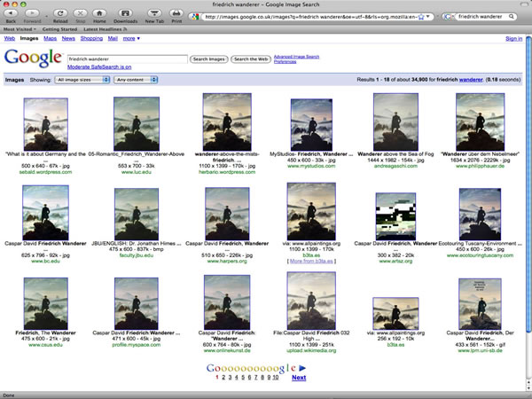The width and height of the screenshot is (532, 399).
Task: Open the www.lpm.uni-sb.de thumbnail
Action: [x=480, y=304]
